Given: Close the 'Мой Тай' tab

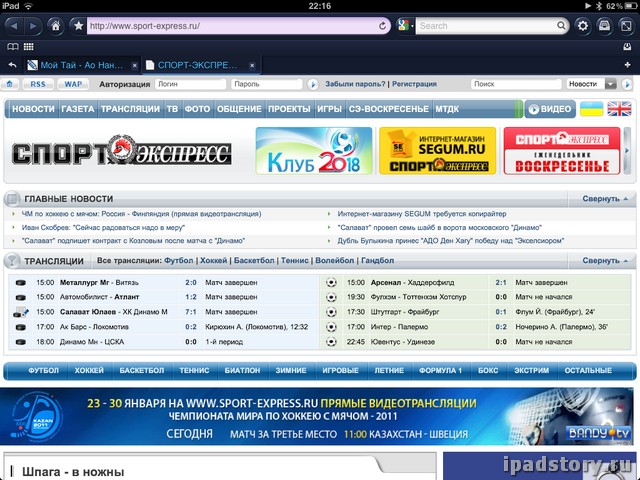Looking at the screenshot, I should pos(134,65).
